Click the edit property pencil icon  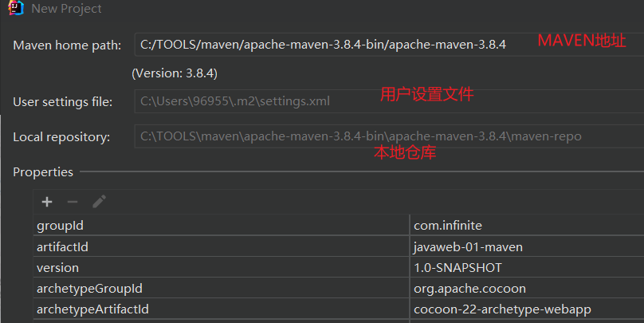tap(99, 201)
